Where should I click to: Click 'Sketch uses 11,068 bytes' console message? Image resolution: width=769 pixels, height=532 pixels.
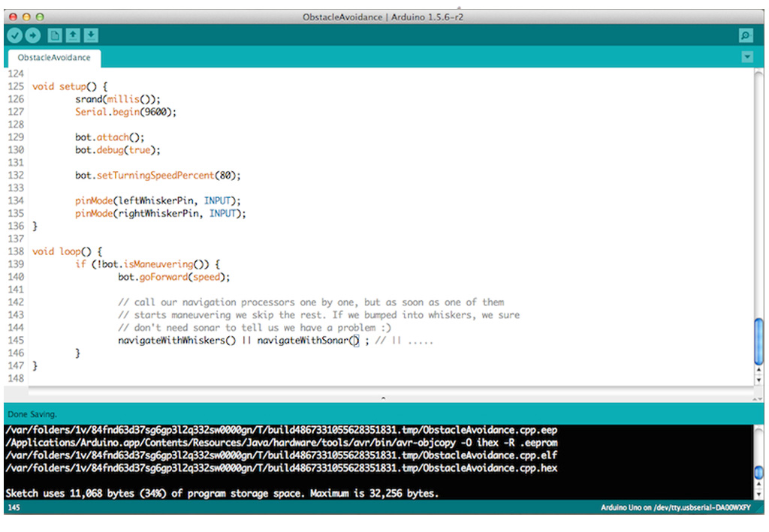(x=222, y=493)
